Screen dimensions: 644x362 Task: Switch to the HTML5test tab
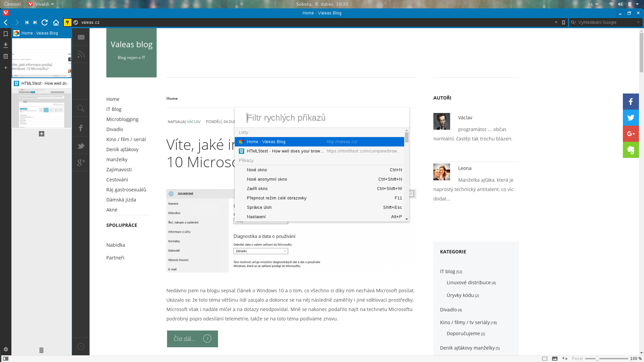point(42,83)
